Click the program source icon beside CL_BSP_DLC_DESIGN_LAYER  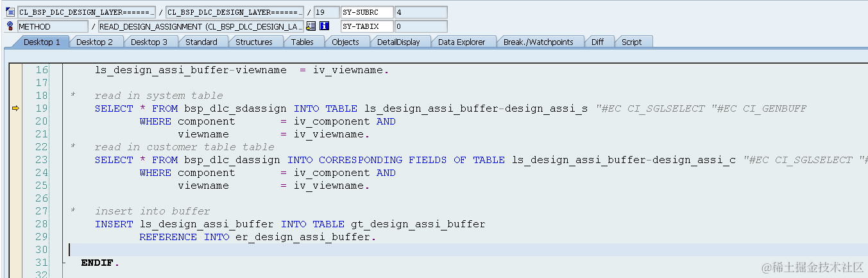[x=10, y=12]
